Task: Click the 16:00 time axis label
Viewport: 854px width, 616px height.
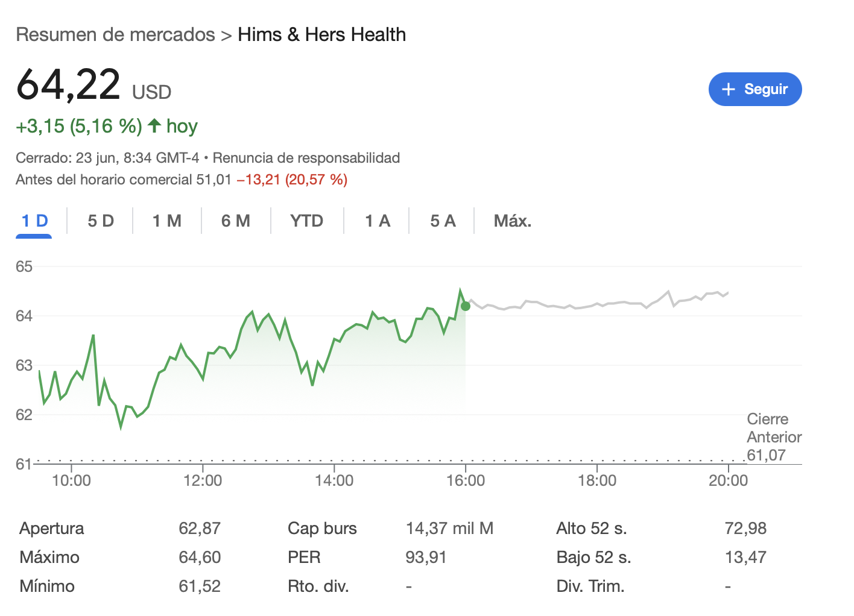Action: (x=466, y=480)
